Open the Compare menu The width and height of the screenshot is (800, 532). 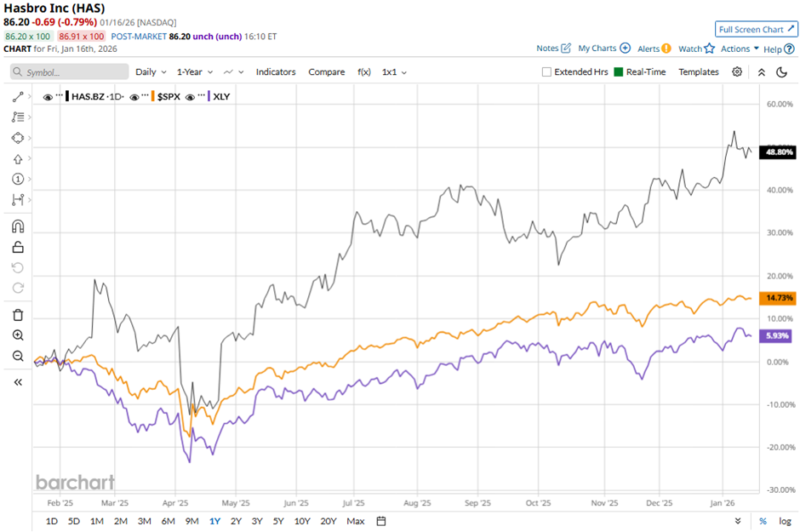[327, 72]
